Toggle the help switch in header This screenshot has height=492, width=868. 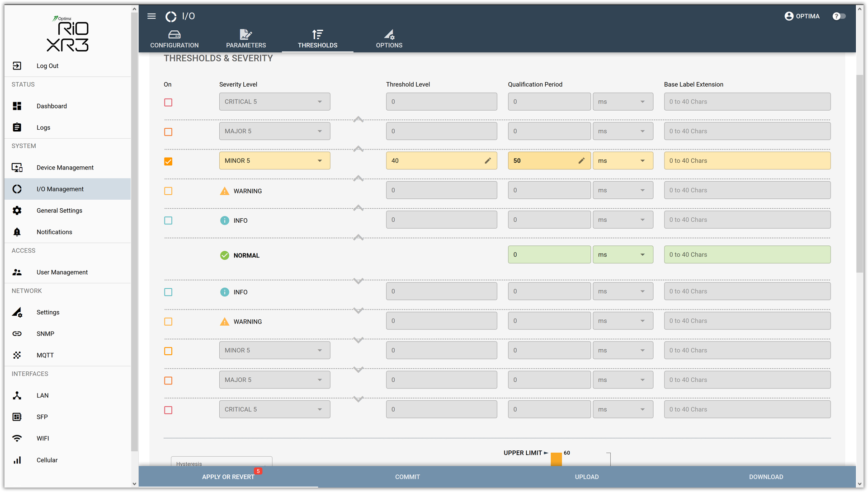coord(839,16)
